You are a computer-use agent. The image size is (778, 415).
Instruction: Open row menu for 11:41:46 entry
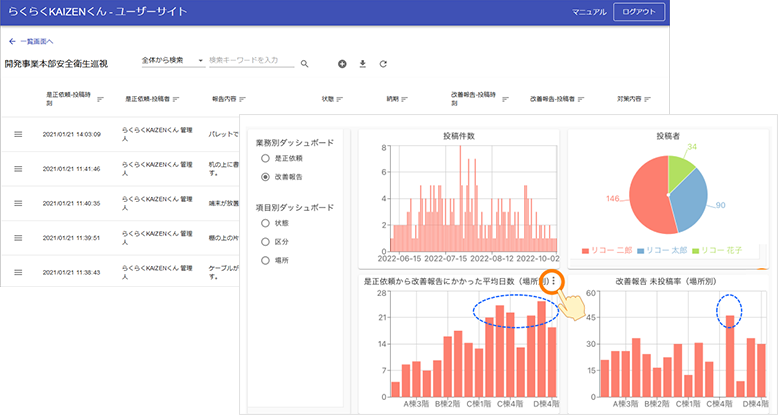tap(18, 168)
